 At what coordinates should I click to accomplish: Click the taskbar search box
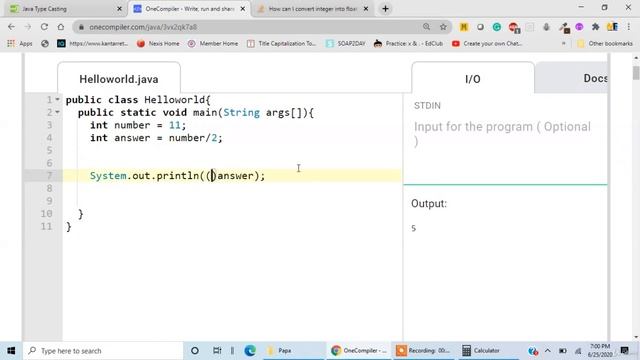pos(103,351)
